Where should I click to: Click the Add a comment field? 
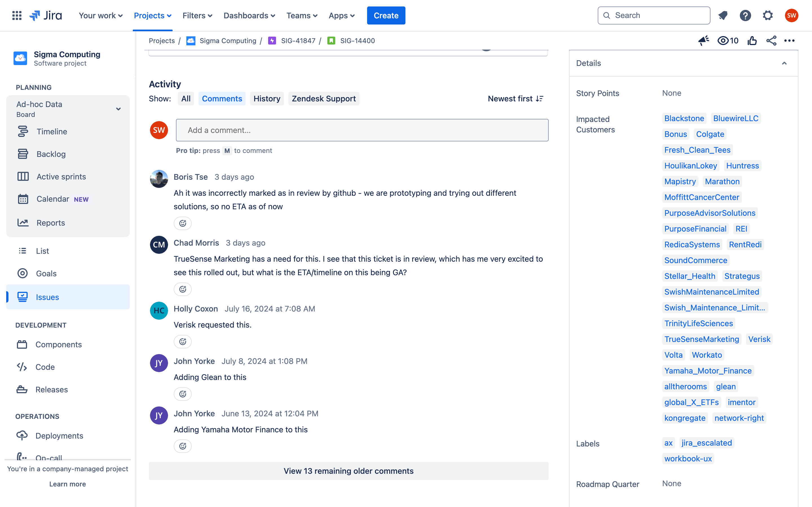click(x=362, y=130)
